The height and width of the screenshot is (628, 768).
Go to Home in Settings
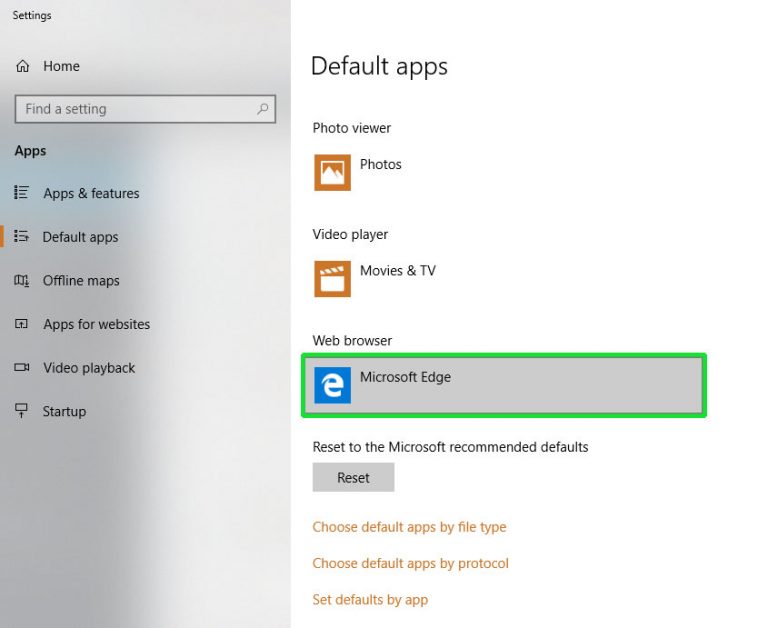point(61,66)
